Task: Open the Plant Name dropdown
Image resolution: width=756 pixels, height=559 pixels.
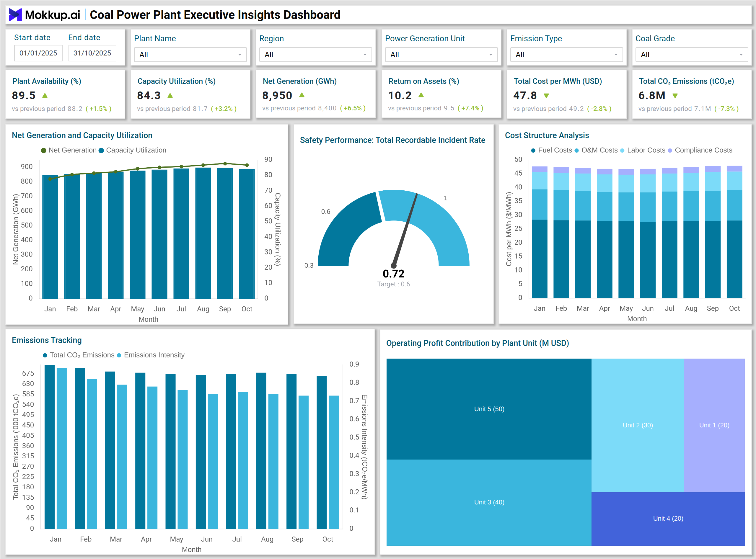Action: click(x=190, y=55)
